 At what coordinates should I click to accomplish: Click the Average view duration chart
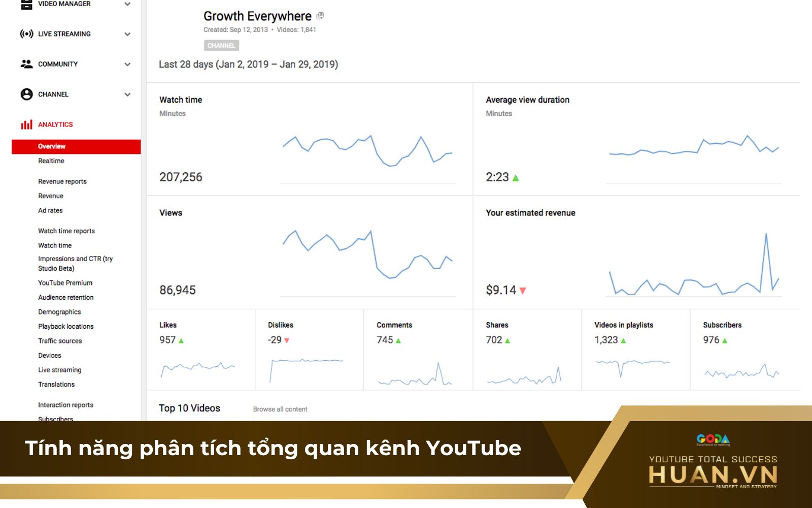(x=694, y=146)
